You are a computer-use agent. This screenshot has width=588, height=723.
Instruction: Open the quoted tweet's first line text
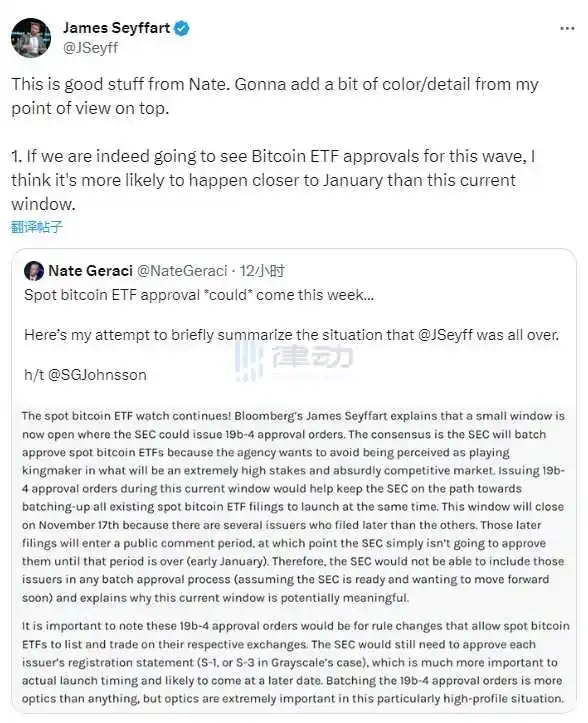[199, 295]
